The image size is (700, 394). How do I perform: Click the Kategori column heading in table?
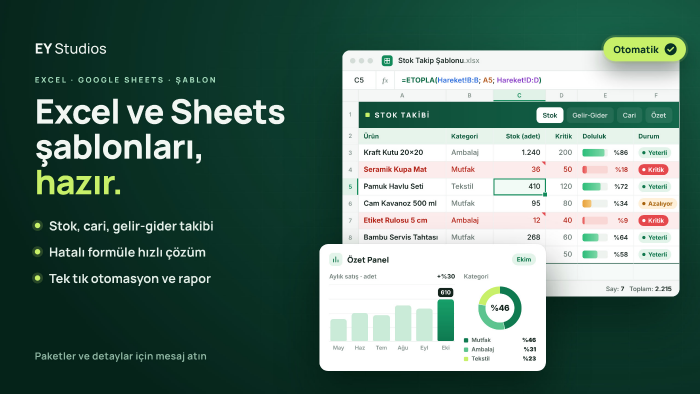pyautogui.click(x=464, y=136)
